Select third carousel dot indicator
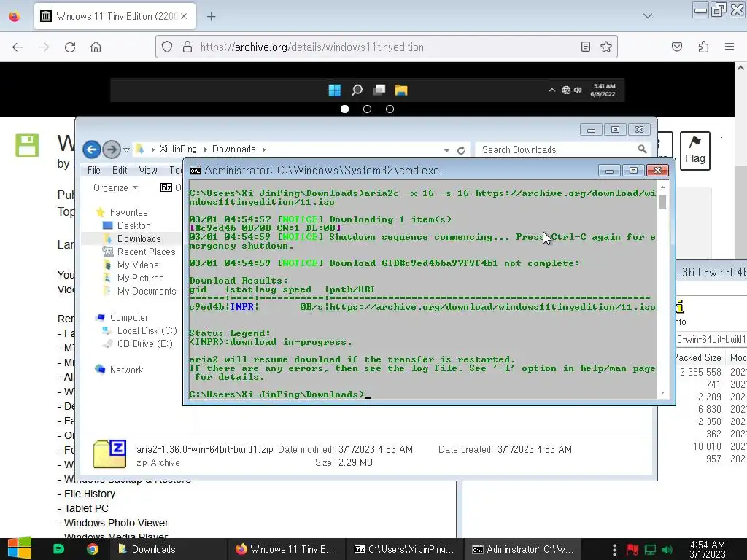Image resolution: width=747 pixels, height=560 pixels. [x=390, y=109]
